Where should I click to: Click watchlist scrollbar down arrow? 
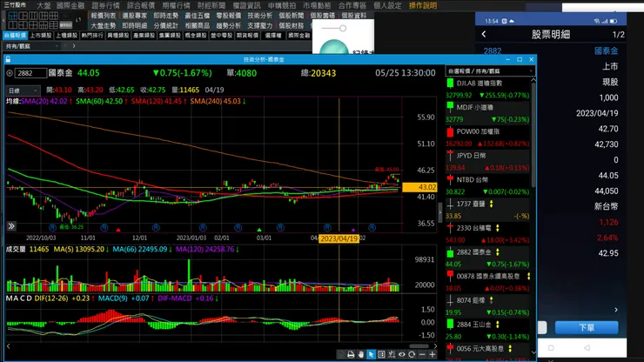(x=533, y=352)
